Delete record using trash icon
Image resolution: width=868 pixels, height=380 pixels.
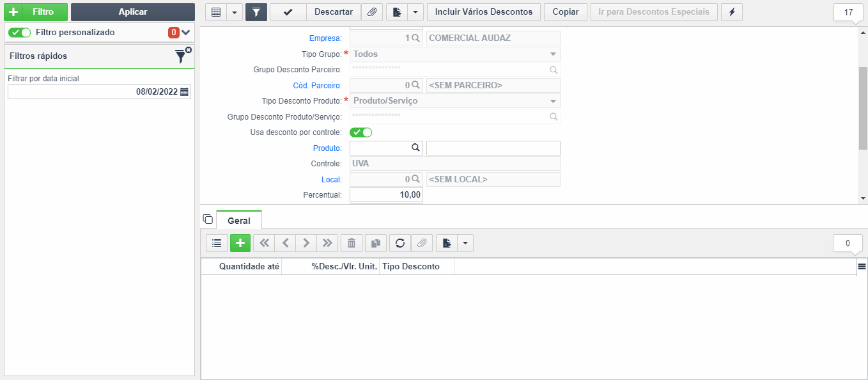tap(352, 243)
